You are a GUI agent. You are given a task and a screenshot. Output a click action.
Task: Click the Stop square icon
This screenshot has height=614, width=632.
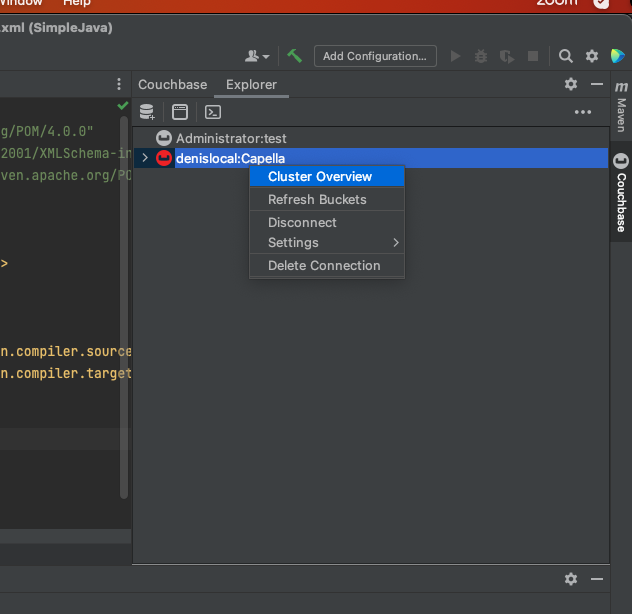(x=533, y=56)
